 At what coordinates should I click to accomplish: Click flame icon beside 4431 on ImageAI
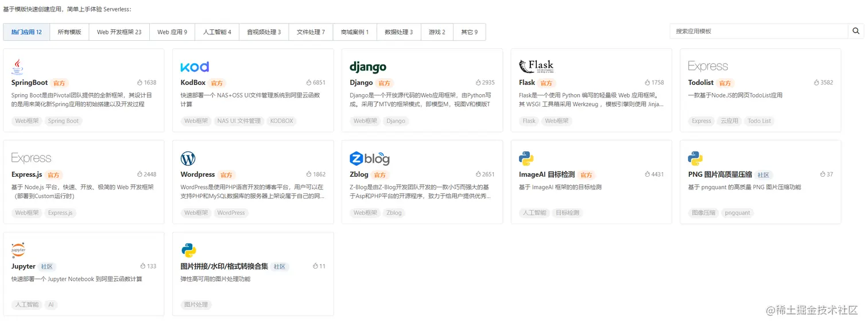[x=647, y=174]
